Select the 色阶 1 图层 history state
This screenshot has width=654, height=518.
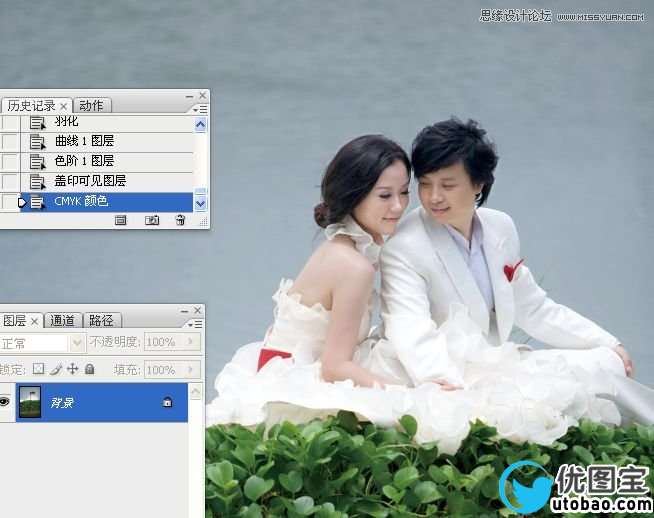click(x=106, y=161)
